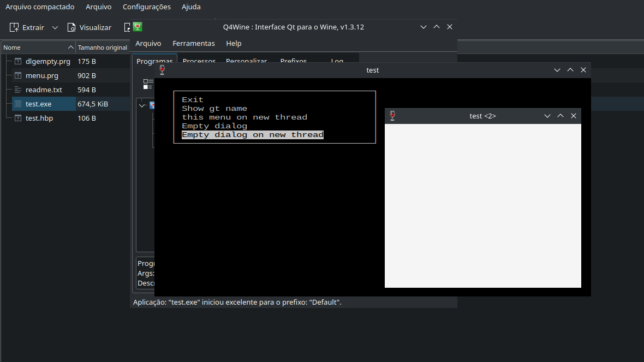This screenshot has width=644, height=362.
Task: Choose "Exit" in the test console menu
Action: pyautogui.click(x=193, y=100)
